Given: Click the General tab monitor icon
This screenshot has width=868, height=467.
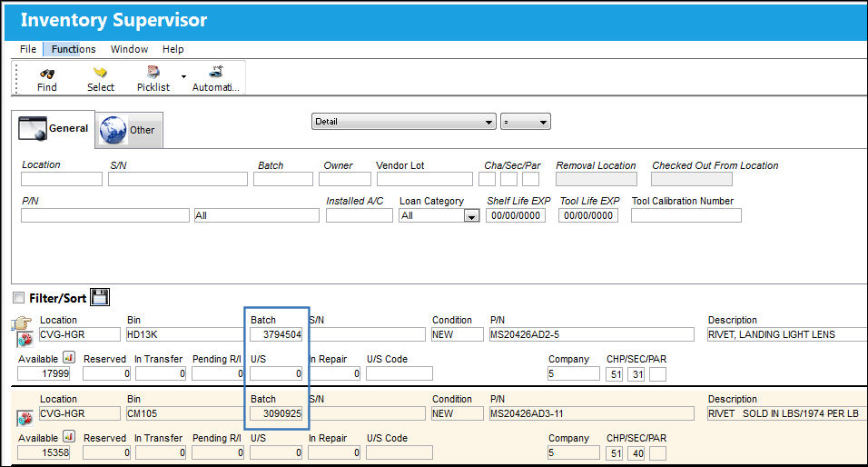Looking at the screenshot, I should 33,128.
